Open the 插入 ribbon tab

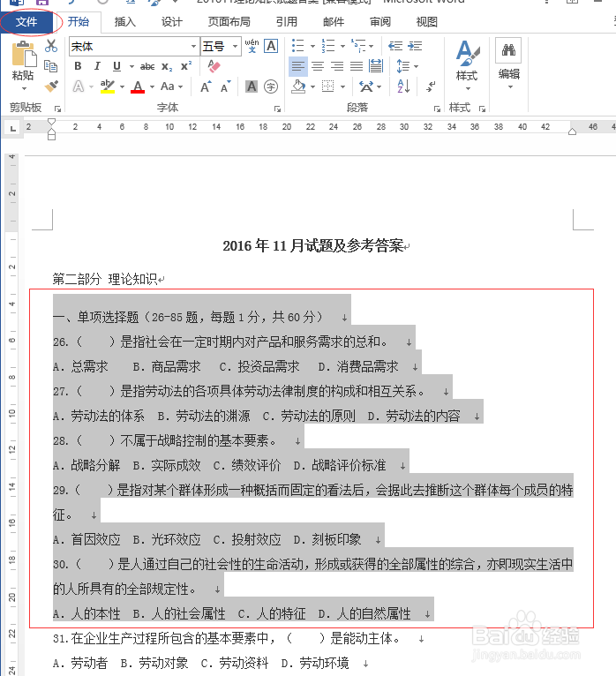coord(125,21)
